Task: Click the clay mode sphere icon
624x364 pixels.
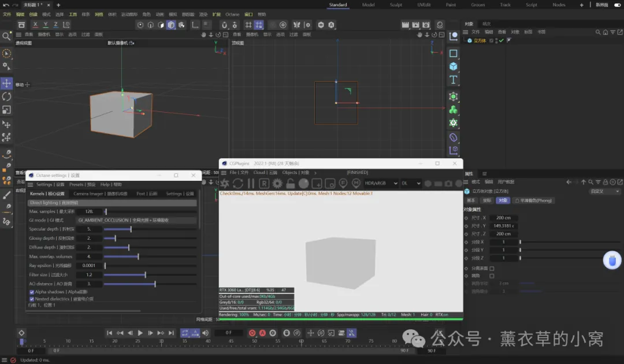Action: [x=304, y=183]
